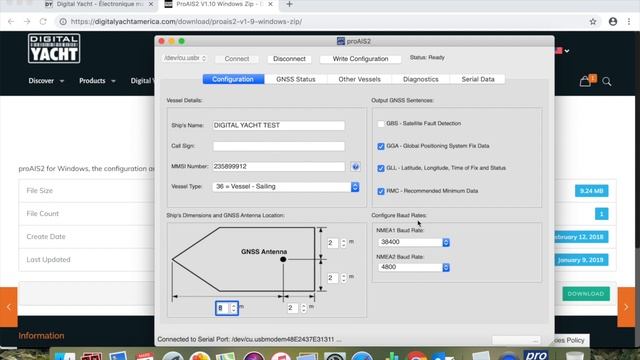Click the browser address bar URL
Image resolution: width=640 pixels, height=360 pixels.
click(186, 22)
